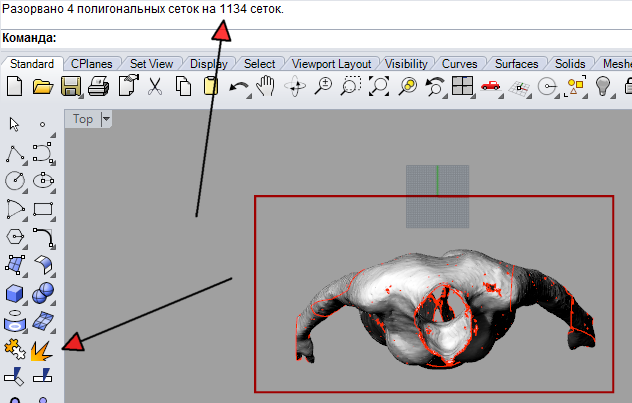Click the Project Curves tool icon

tap(15, 320)
